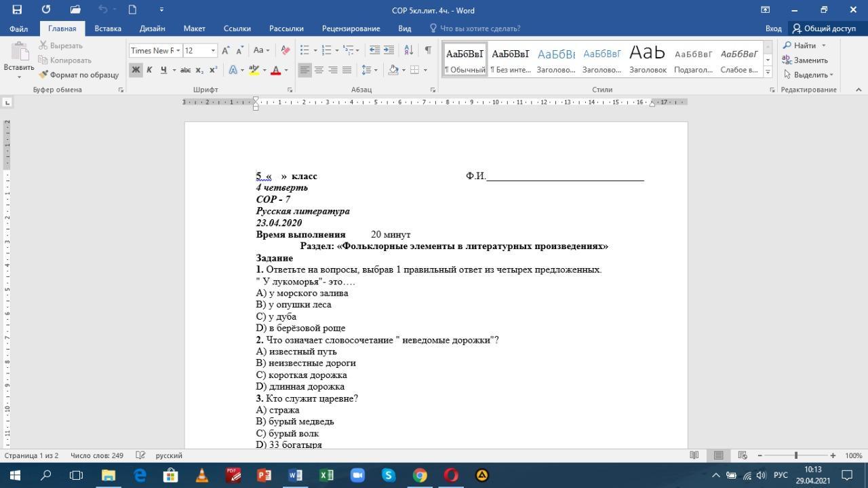The width and height of the screenshot is (868, 488).
Task: Open Paragraph dialog launcher
Action: tap(433, 90)
